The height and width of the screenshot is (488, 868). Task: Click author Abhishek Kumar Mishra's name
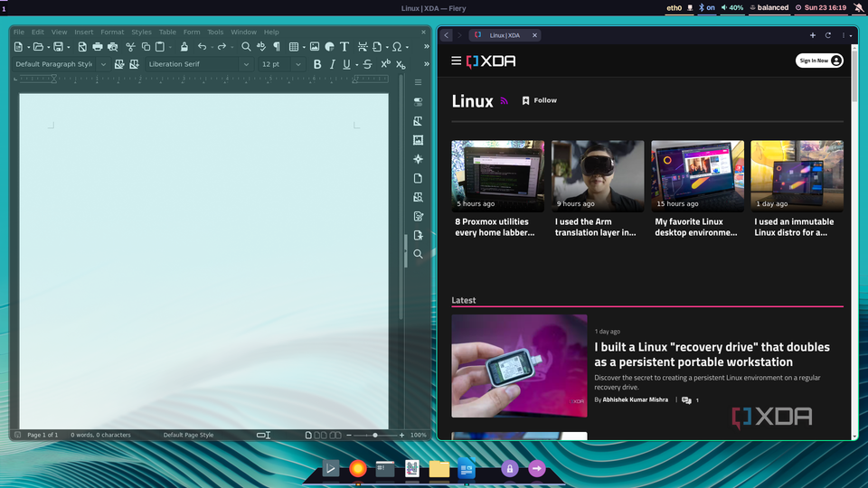[635, 399]
